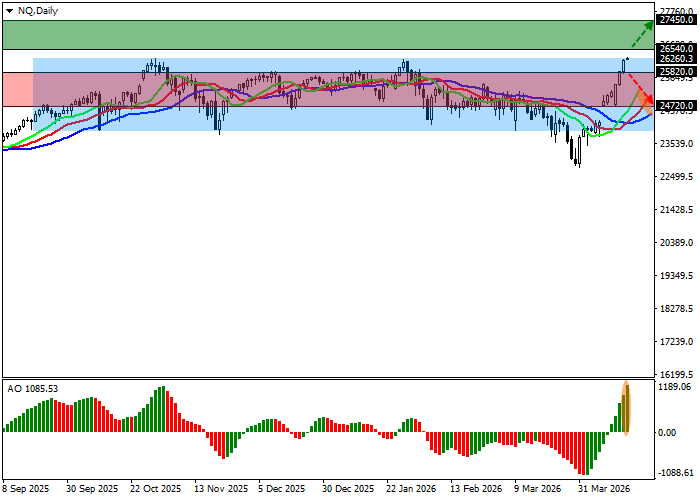Click the 22 Oct 2025 date label
The height and width of the screenshot is (500, 700).
157,489
